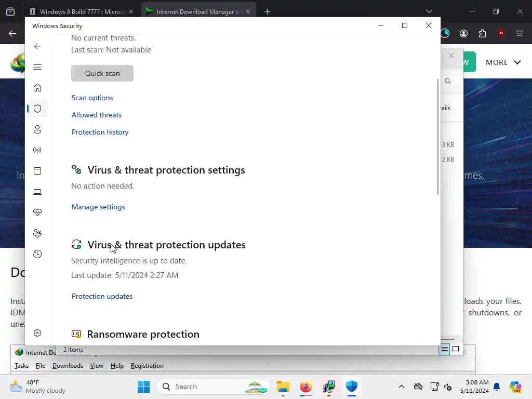Open the browser account icon
The image size is (532, 399).
(x=463, y=33)
